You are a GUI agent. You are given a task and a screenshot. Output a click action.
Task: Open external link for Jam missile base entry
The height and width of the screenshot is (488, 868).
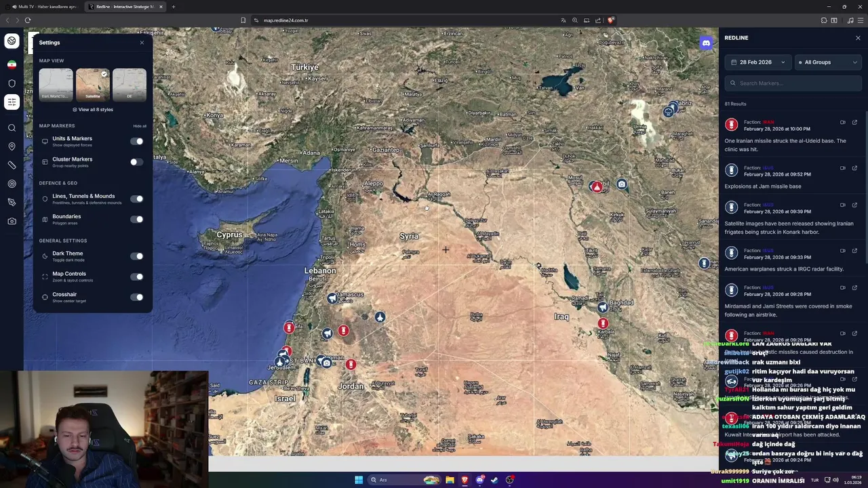[x=854, y=167]
